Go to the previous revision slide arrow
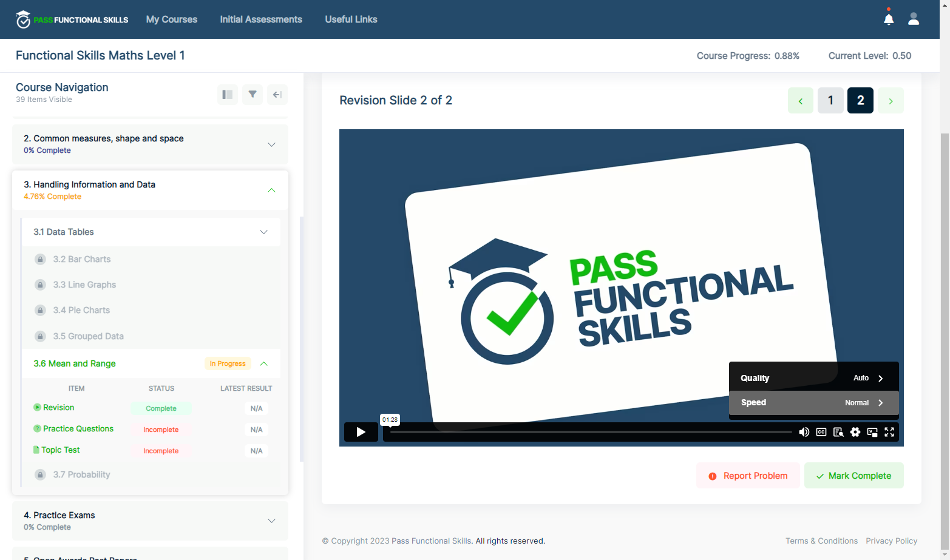The image size is (950, 560). [x=801, y=101]
